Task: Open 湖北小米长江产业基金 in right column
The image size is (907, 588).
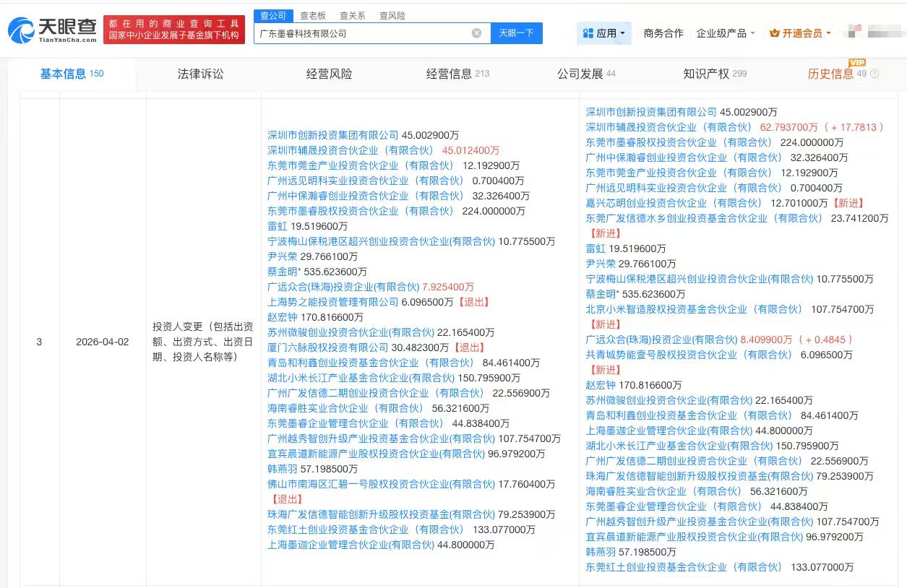Action: coord(679,446)
